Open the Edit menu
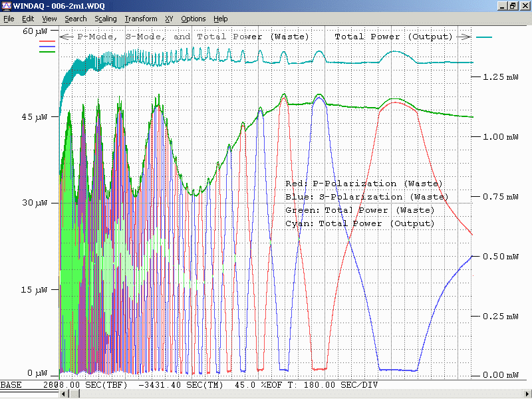This screenshot has width=532, height=399. (x=28, y=19)
